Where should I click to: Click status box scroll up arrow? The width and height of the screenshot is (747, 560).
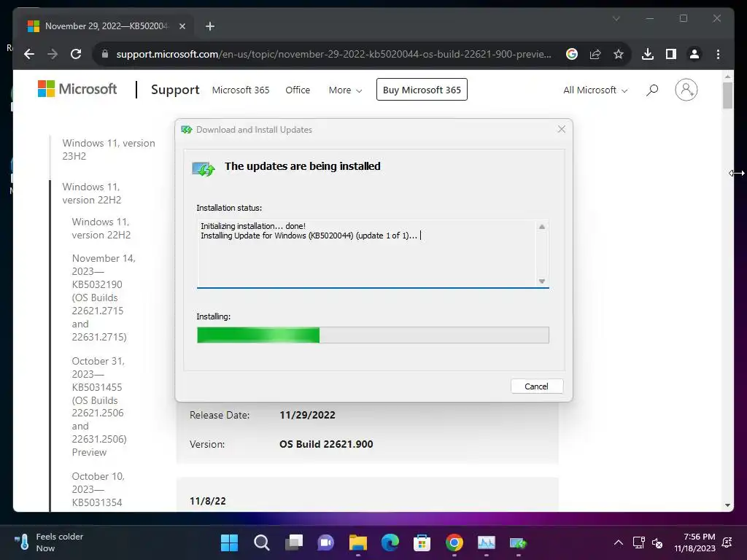click(542, 227)
